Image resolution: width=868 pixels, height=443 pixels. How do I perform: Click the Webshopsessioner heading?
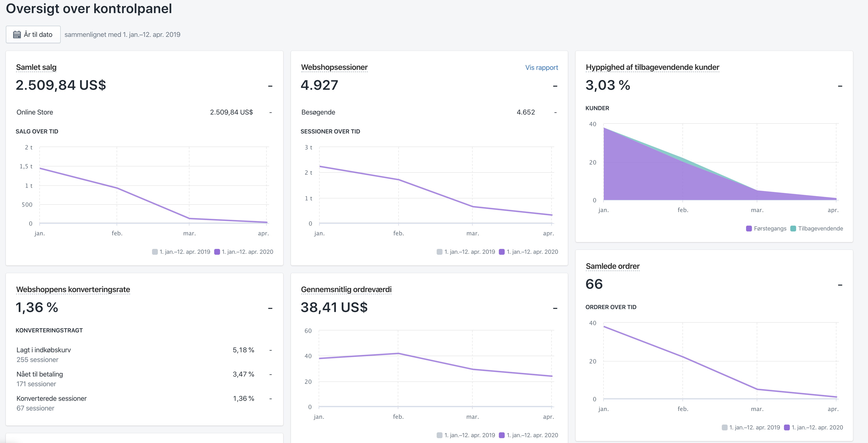(334, 67)
